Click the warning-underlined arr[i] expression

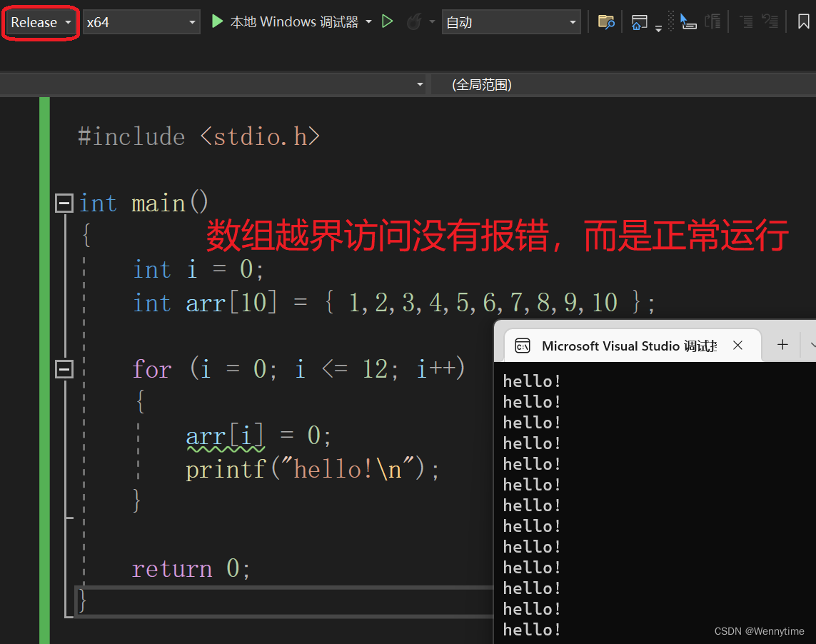225,436
